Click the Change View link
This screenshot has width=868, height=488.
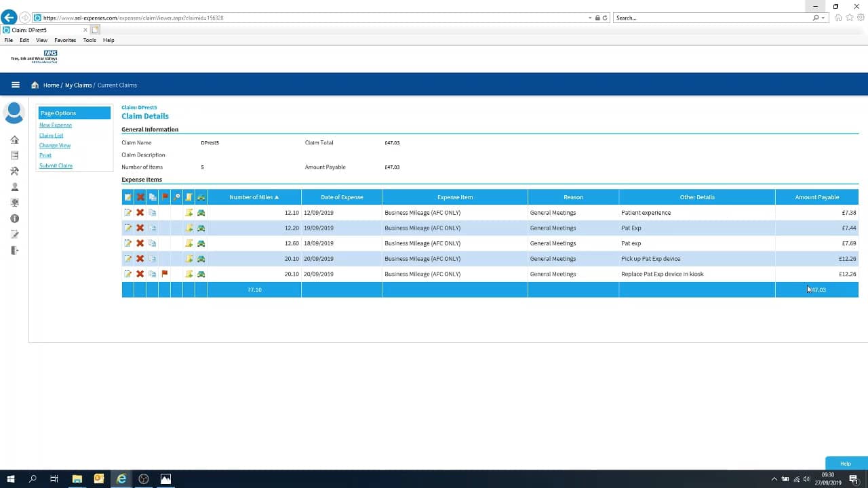click(55, 146)
